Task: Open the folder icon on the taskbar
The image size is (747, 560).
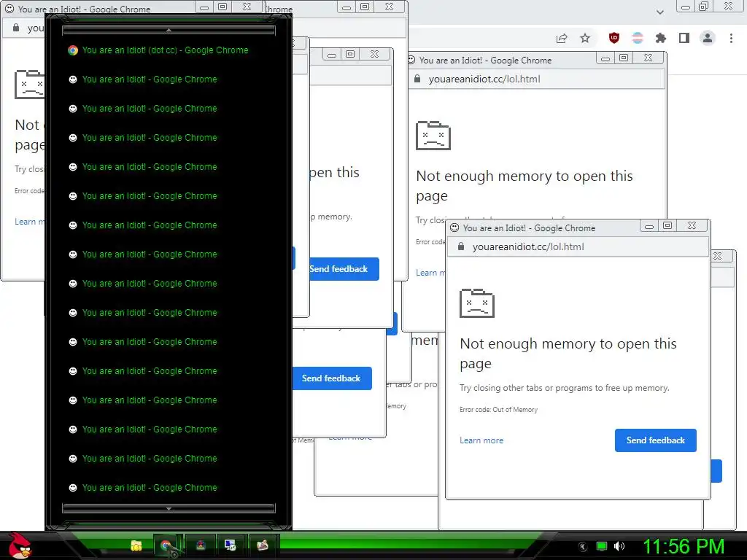Action: point(136,545)
